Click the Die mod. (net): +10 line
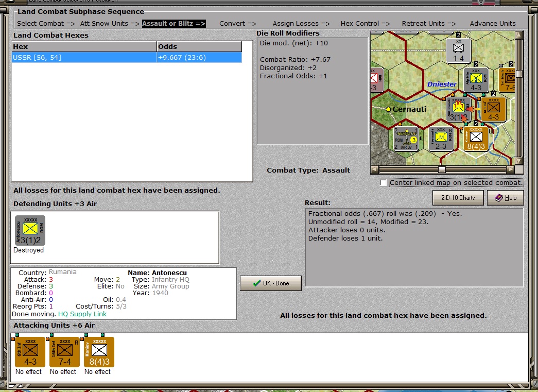 (x=293, y=43)
